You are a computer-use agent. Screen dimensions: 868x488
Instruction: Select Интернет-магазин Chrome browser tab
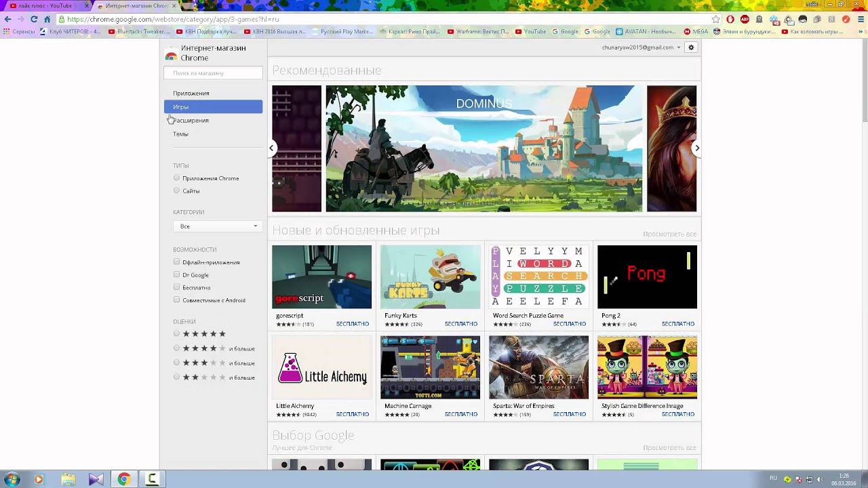tap(136, 5)
